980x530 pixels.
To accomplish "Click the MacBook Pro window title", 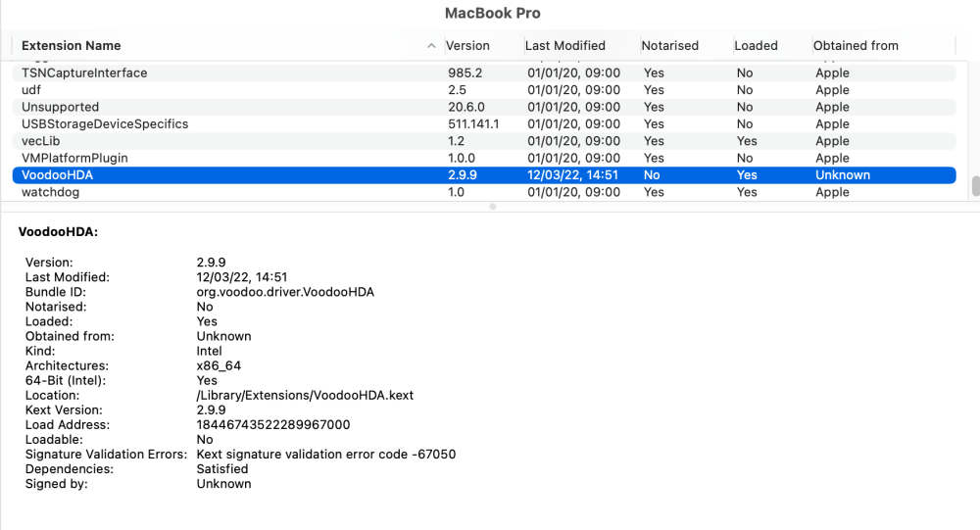I will (493, 13).
